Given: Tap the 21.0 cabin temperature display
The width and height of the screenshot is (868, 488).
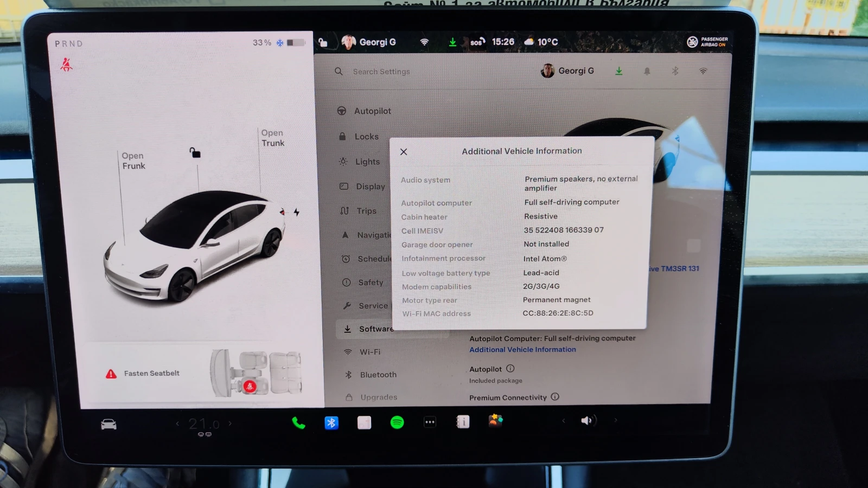Looking at the screenshot, I should tap(204, 424).
